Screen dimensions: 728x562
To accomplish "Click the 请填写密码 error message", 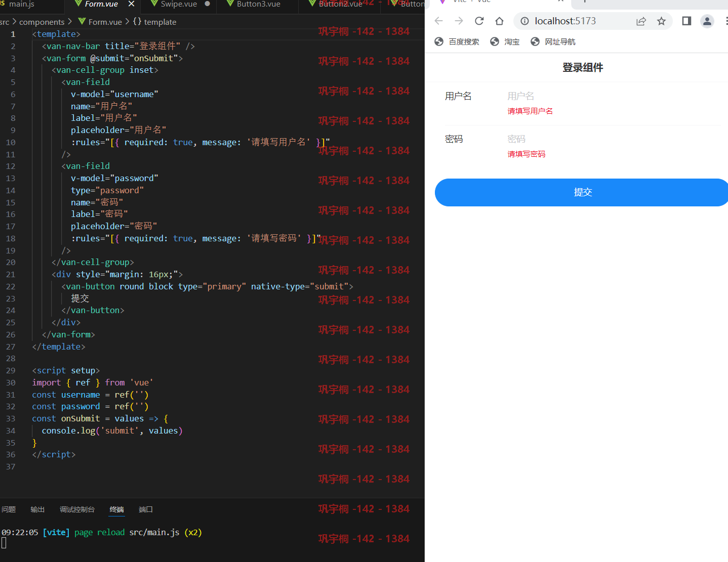I will click(x=527, y=154).
